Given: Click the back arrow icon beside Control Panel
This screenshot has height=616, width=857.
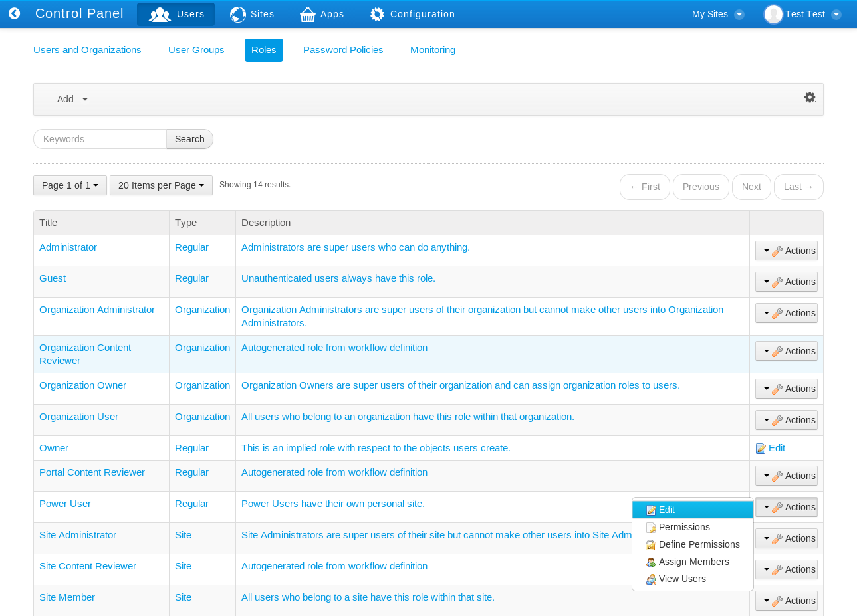Looking at the screenshot, I should click(x=14, y=13).
